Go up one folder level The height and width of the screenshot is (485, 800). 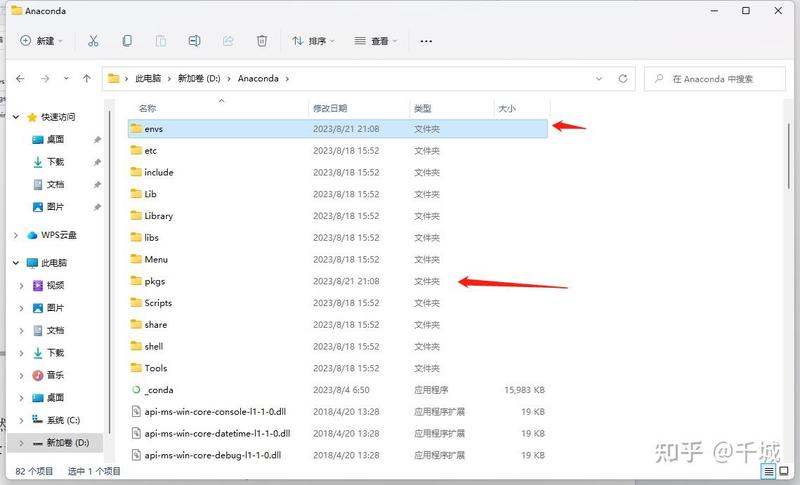click(87, 79)
